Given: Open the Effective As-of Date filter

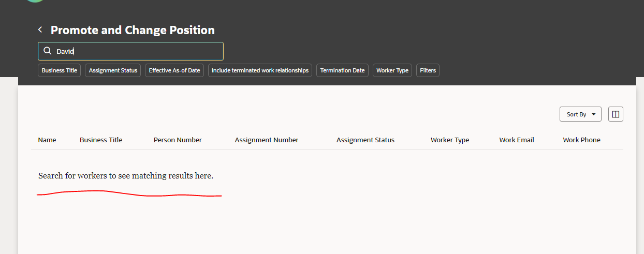Looking at the screenshot, I should (x=174, y=70).
